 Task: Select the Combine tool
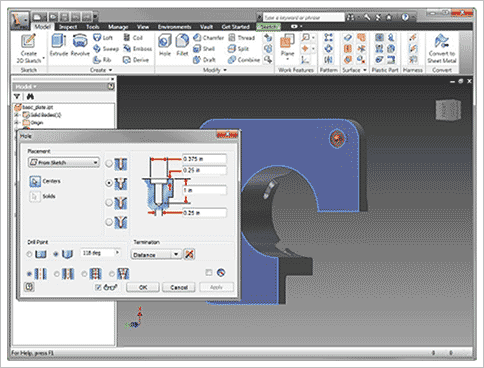(244, 60)
